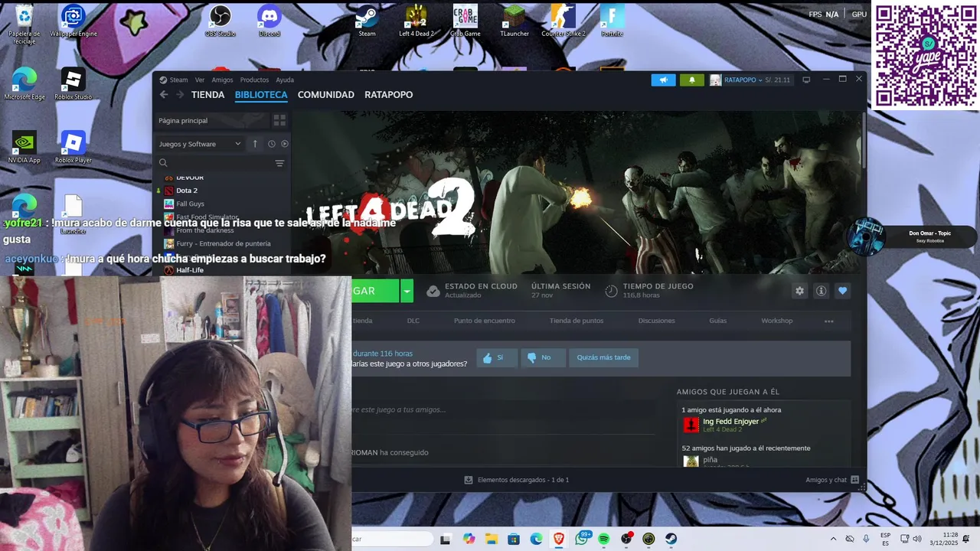Open Roblox Studio desktop icon

pyautogui.click(x=73, y=83)
